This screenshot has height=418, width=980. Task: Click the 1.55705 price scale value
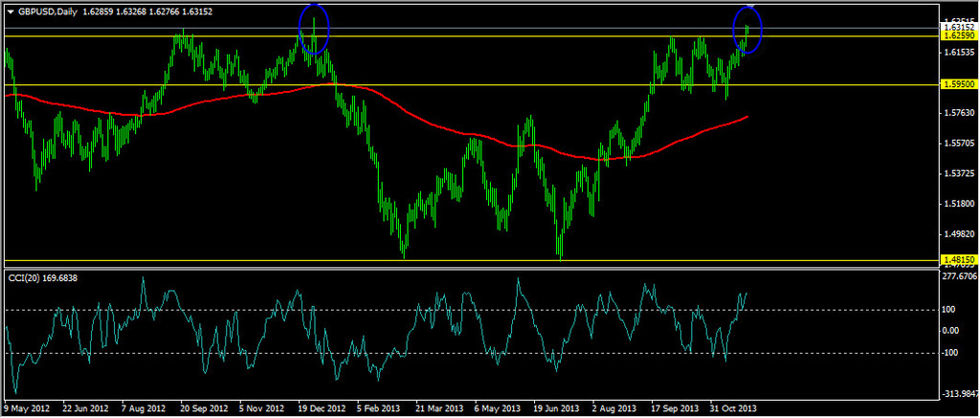(959, 143)
